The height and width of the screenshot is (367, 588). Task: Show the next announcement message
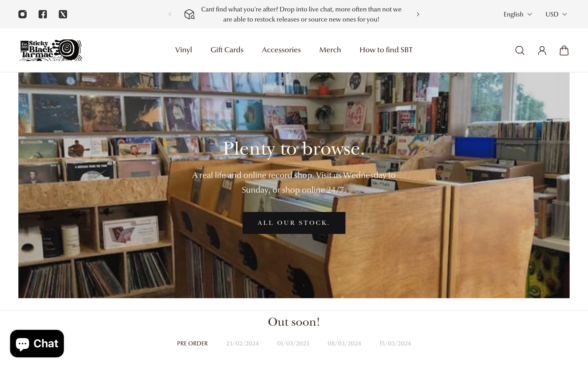coord(418,14)
